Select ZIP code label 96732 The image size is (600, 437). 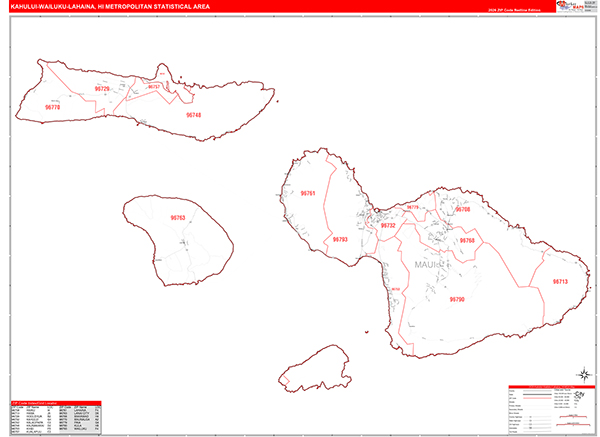388,226
